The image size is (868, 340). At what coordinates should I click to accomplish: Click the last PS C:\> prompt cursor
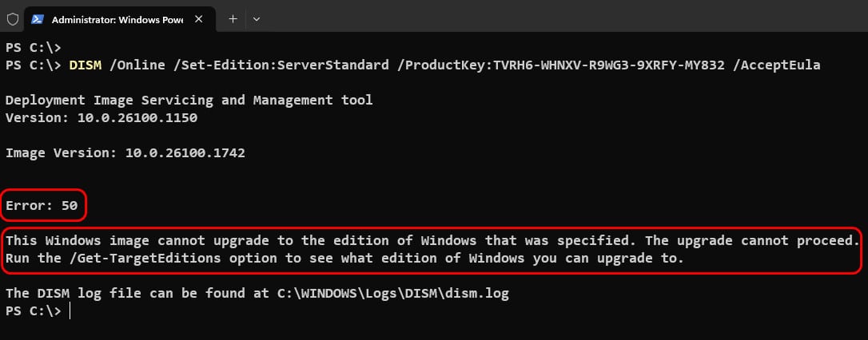click(x=70, y=311)
